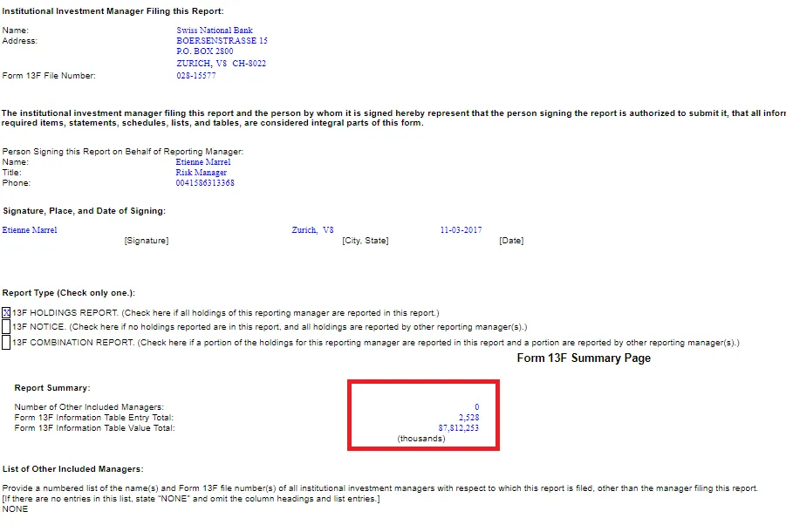Click the entry total value '2,528'

(469, 417)
